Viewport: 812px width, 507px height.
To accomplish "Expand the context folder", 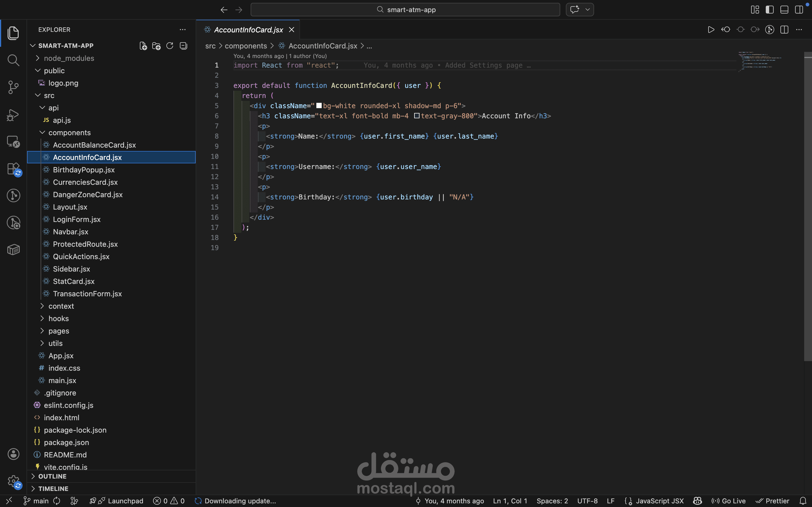I will [x=61, y=306].
